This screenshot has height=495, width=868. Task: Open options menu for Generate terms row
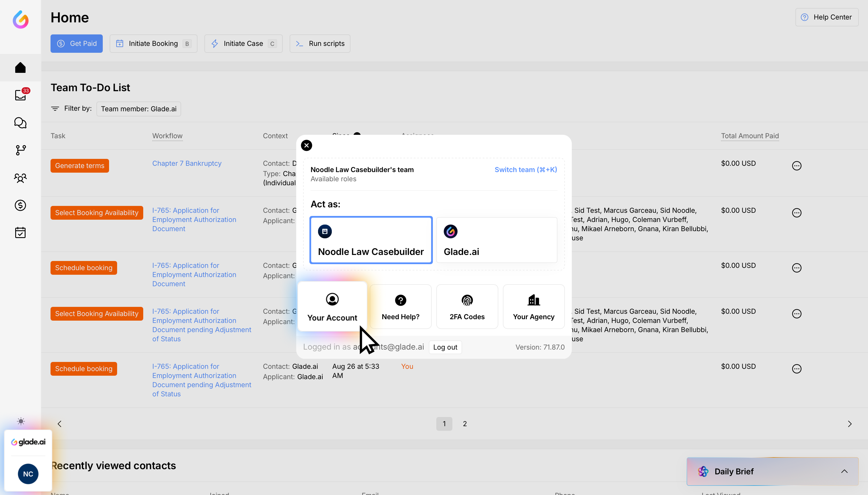[x=797, y=166]
